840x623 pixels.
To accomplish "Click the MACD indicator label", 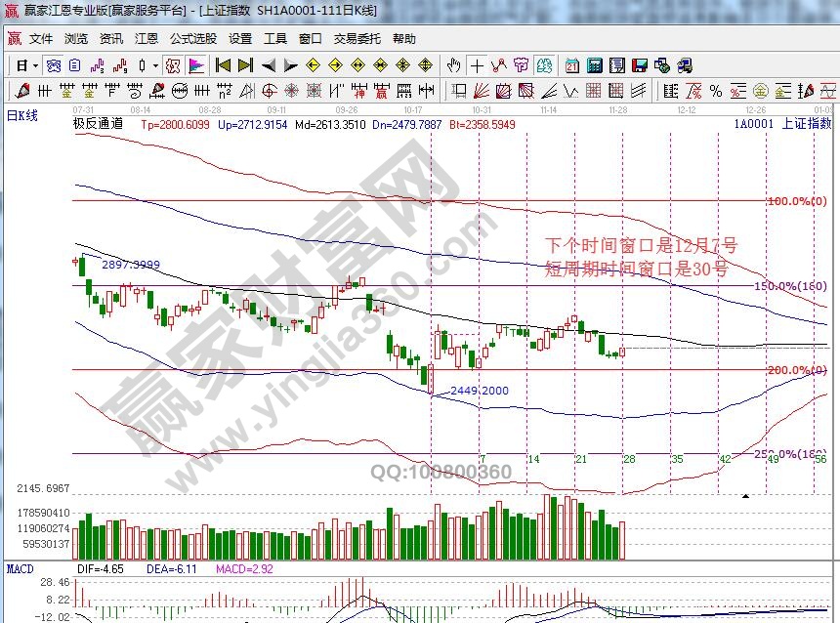I will pos(21,567).
